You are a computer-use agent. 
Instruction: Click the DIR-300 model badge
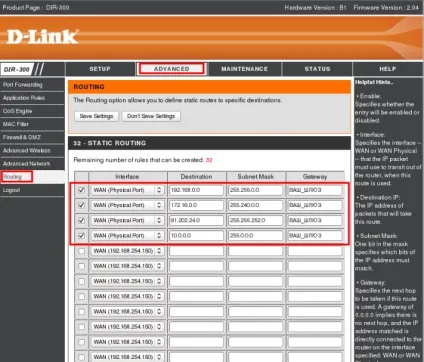[x=17, y=69]
